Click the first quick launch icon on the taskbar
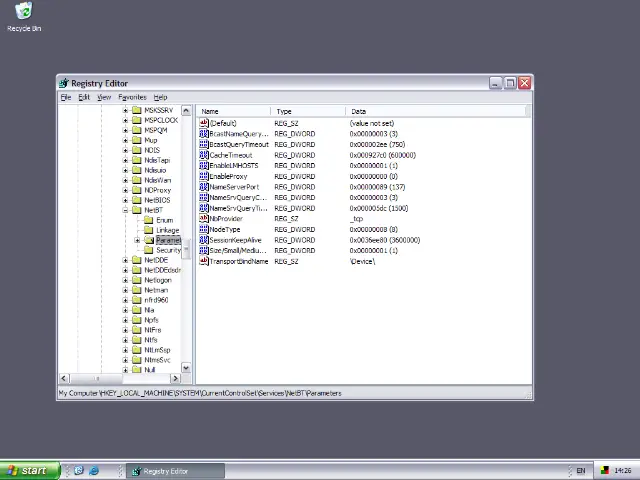 click(79, 471)
